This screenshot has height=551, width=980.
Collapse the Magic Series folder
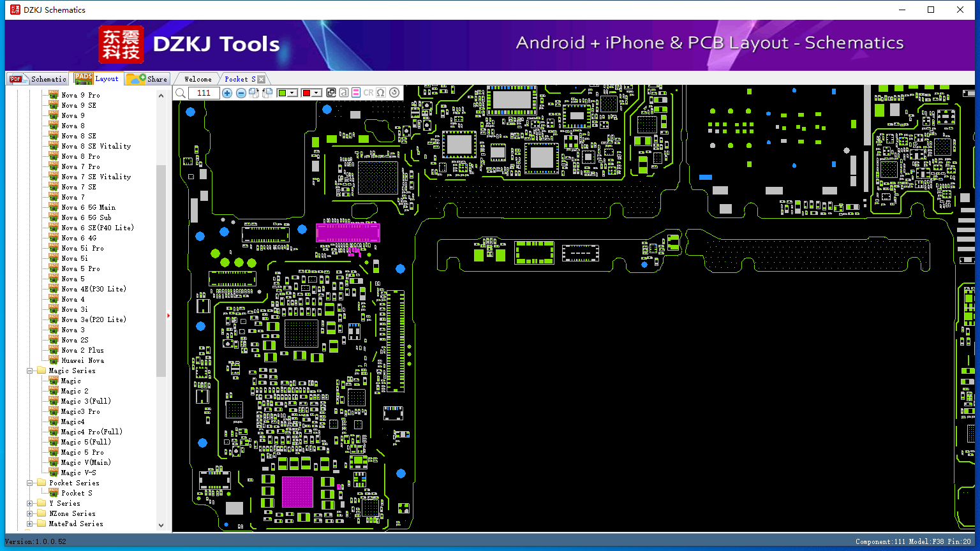pos(30,371)
